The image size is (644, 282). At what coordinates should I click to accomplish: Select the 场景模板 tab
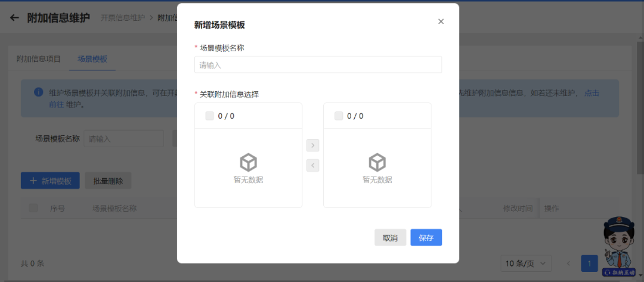click(92, 59)
